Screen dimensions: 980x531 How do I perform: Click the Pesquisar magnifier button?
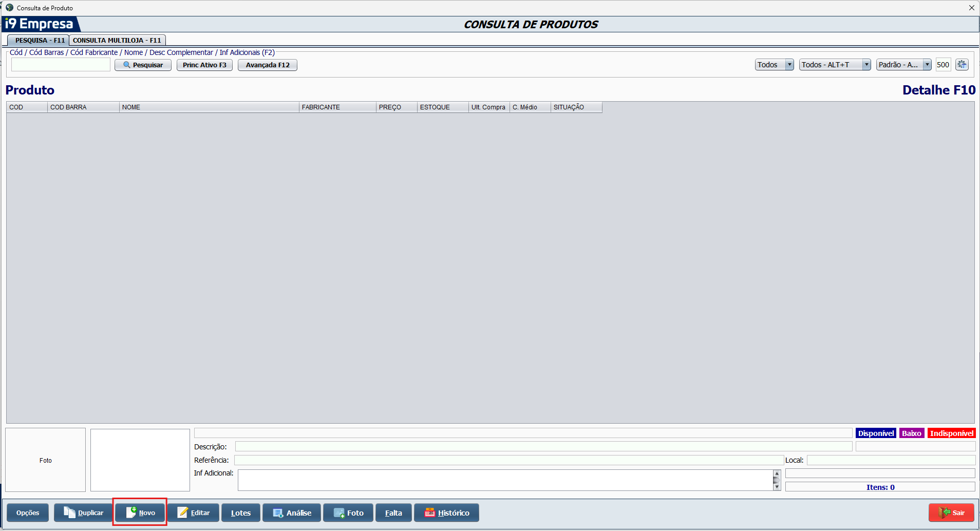143,65
